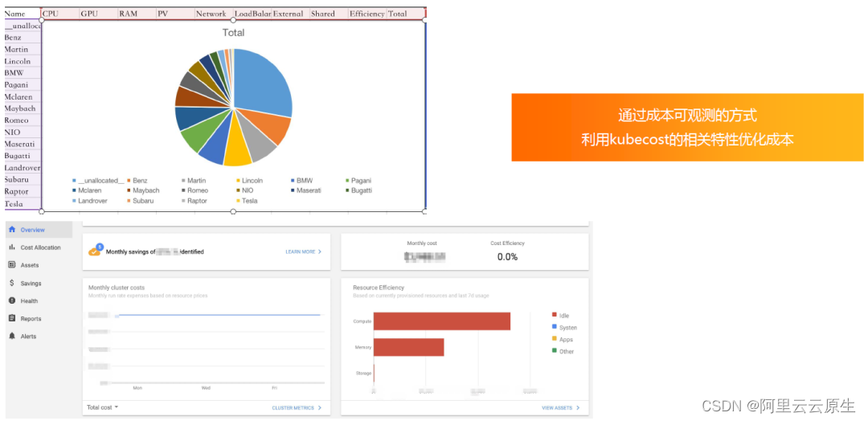Click the LEARN MORE link
The height and width of the screenshot is (421, 868).
[303, 251]
